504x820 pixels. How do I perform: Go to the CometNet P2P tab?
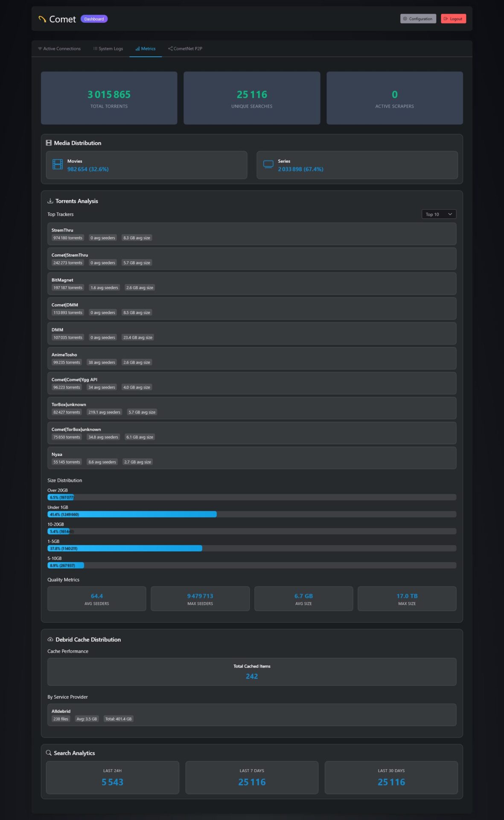[185, 49]
